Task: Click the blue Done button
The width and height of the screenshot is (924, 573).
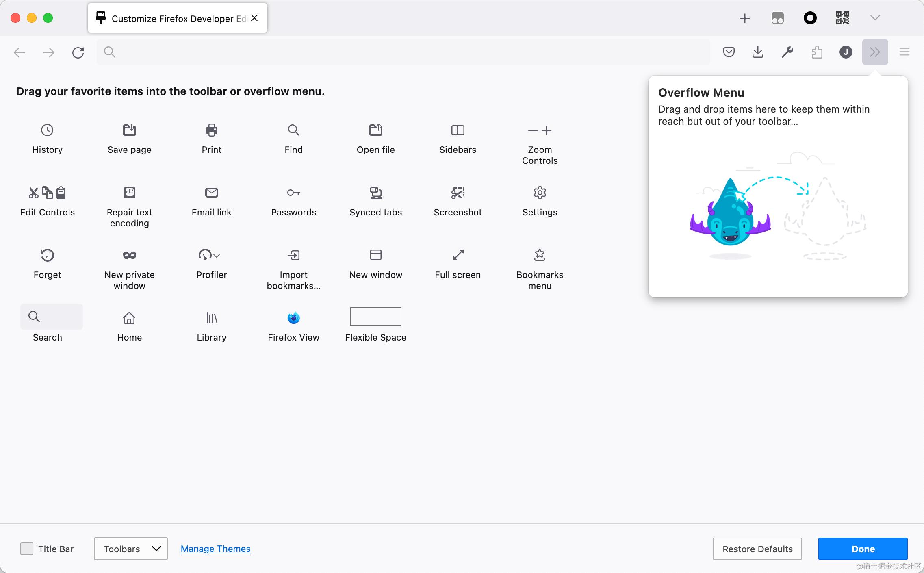Action: [863, 549]
